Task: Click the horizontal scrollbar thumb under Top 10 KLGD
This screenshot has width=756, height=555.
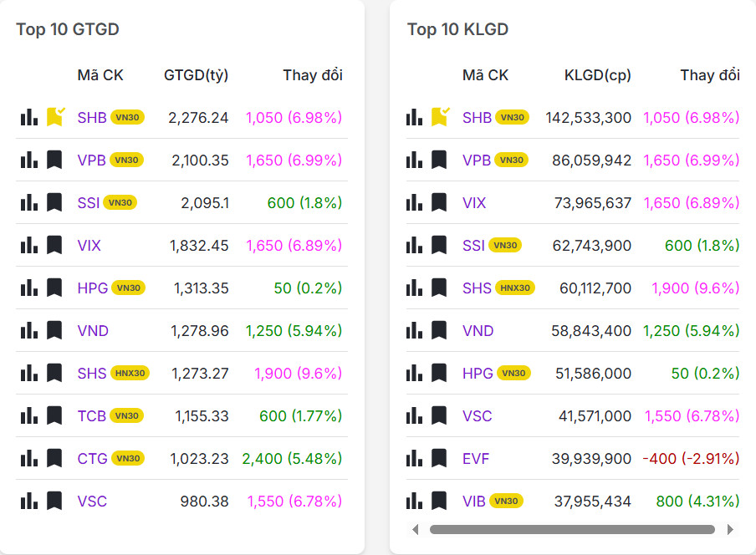Action: 572,529
